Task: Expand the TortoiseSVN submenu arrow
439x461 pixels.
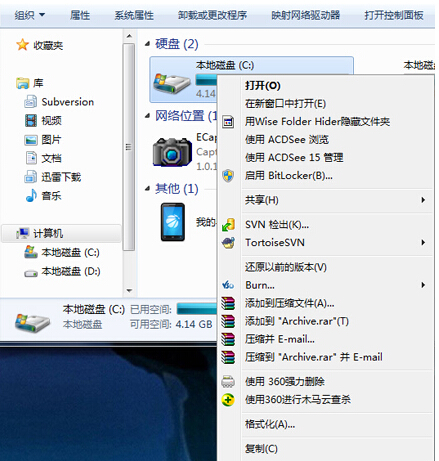Action: (x=423, y=242)
